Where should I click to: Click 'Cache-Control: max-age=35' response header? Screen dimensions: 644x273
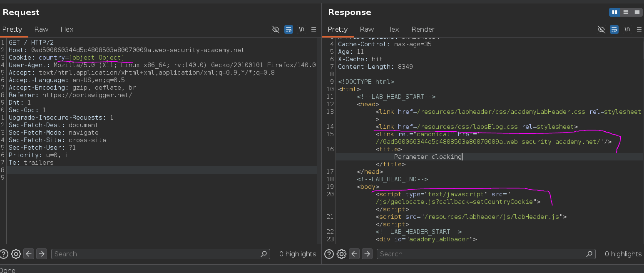385,44
